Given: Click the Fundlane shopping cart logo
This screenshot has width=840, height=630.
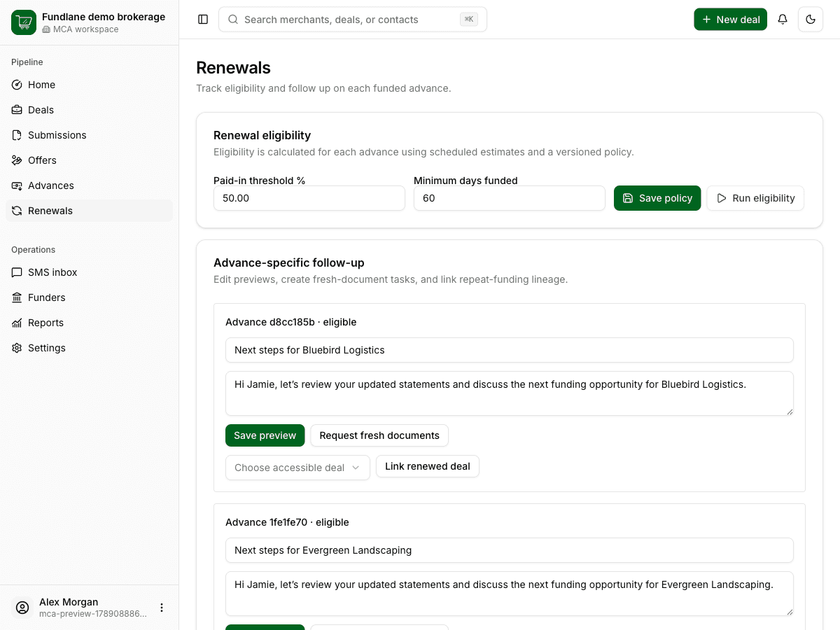Looking at the screenshot, I should point(24,22).
